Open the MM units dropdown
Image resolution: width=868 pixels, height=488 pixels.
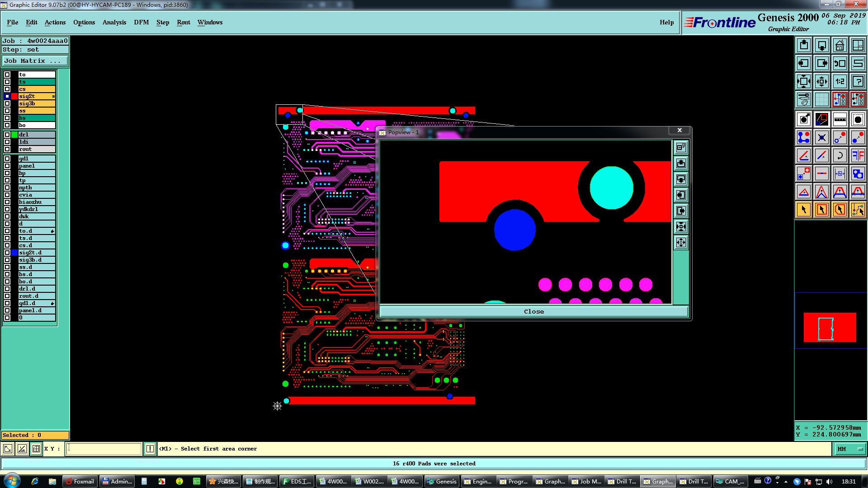pyautogui.click(x=850, y=449)
